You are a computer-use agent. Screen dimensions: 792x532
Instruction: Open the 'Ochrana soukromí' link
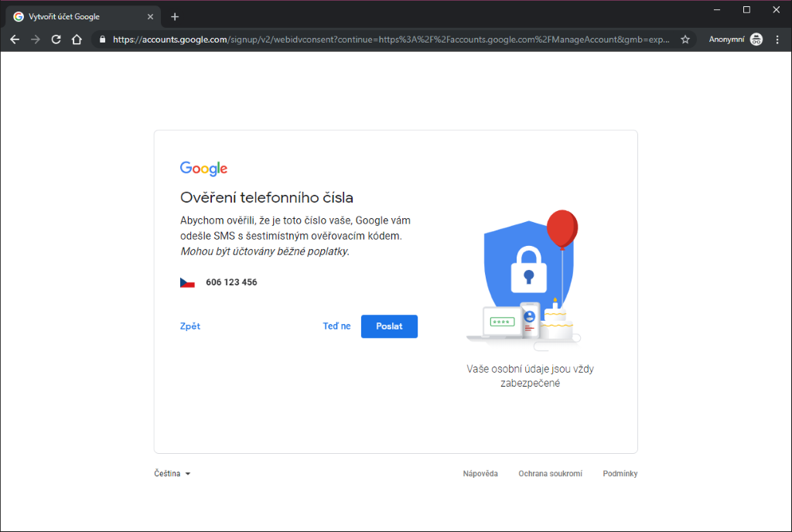[x=550, y=473]
